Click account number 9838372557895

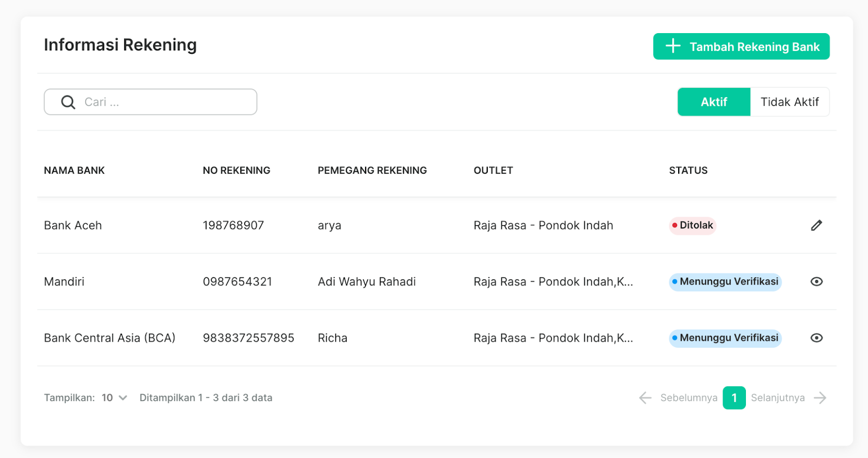pyautogui.click(x=248, y=338)
